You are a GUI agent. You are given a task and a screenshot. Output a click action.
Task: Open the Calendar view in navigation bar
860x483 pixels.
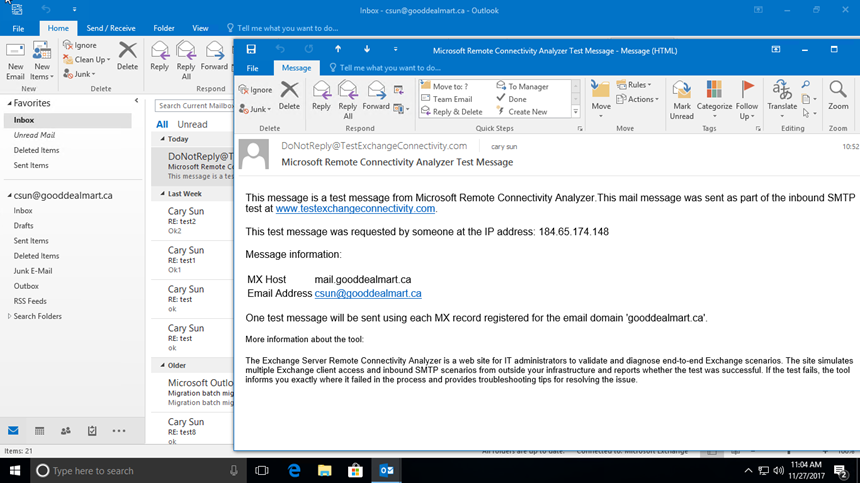pos(39,431)
